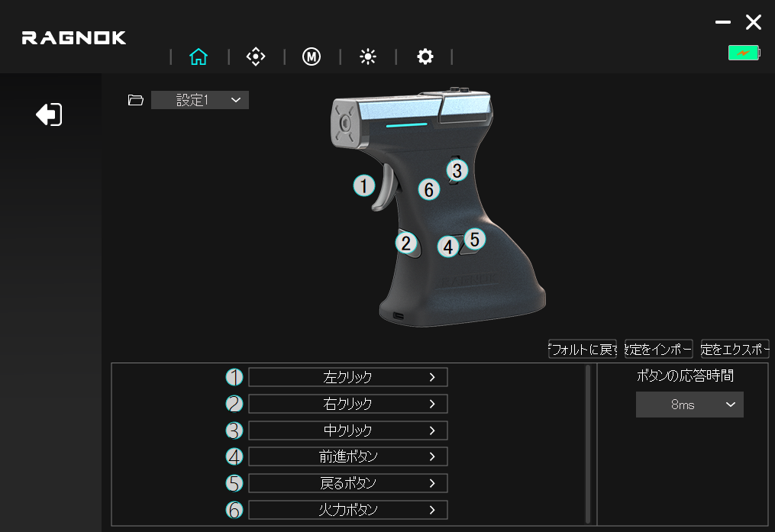
Task: Select button marker 5 on device grip
Action: click(474, 240)
